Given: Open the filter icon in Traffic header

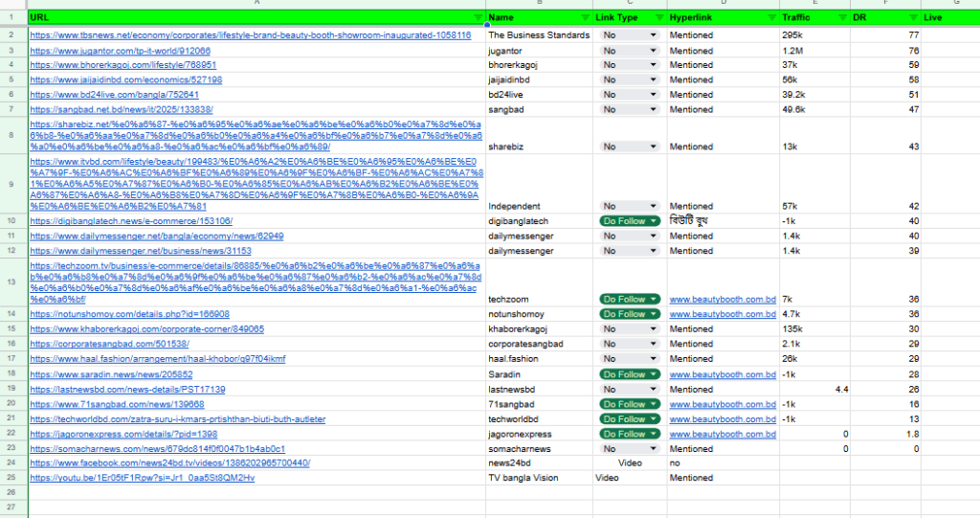Looking at the screenshot, I should (842, 17).
